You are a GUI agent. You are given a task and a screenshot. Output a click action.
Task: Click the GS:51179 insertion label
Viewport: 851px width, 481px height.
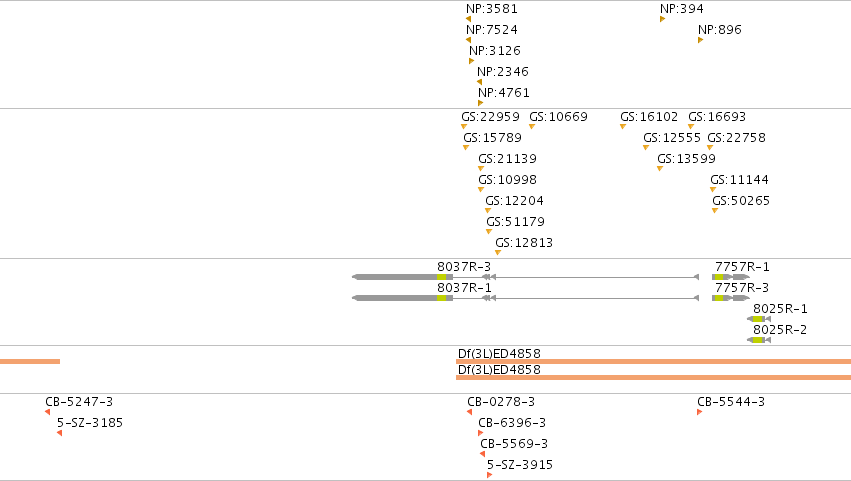click(515, 222)
